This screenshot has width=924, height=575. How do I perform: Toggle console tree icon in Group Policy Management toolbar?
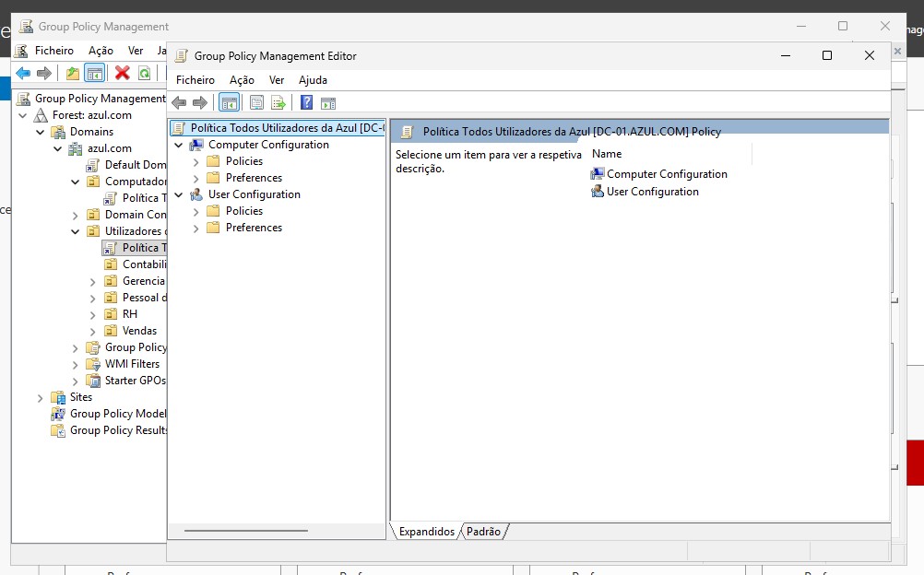pyautogui.click(x=94, y=73)
